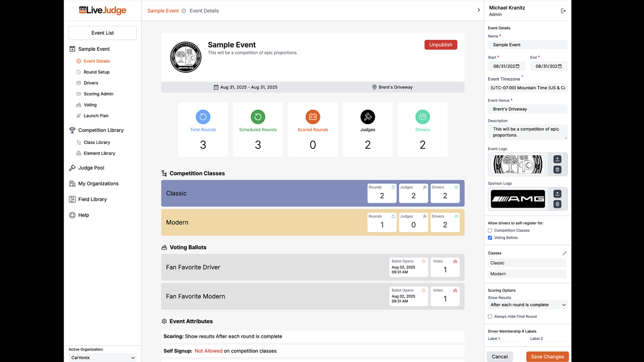Open the Fan Favorite Driver ballot

tap(313, 267)
